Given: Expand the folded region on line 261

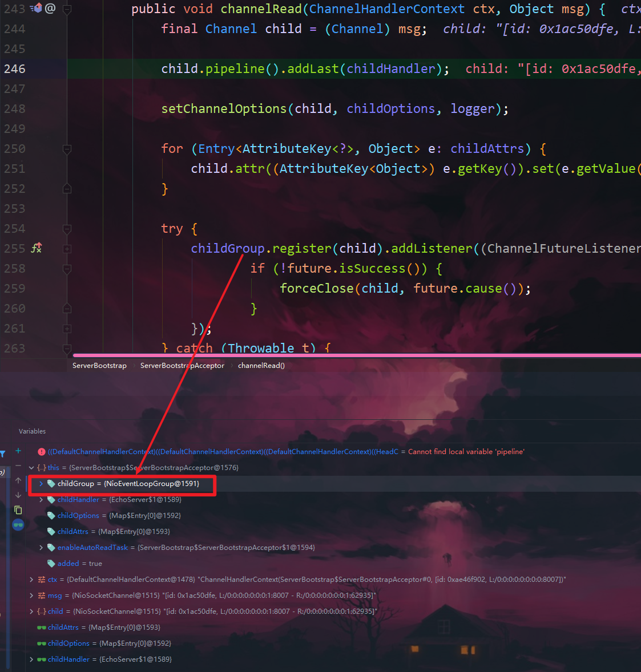Looking at the screenshot, I should (67, 329).
